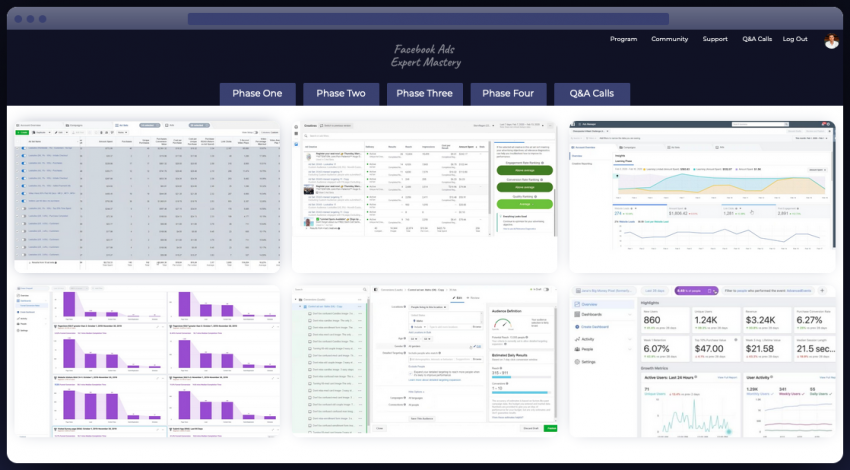The width and height of the screenshot is (850, 470).
Task: Toggle the In Draft switch in audience thumbnail
Action: [x=546, y=289]
